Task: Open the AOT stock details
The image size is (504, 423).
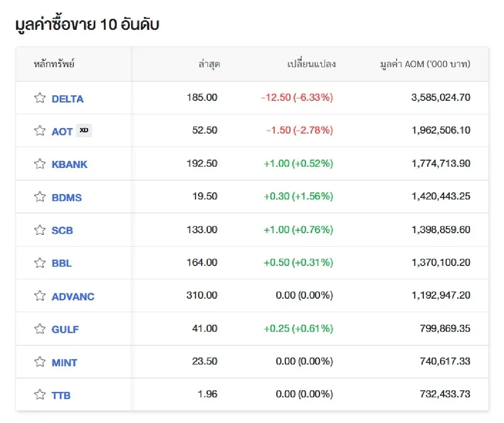Action: point(62,131)
